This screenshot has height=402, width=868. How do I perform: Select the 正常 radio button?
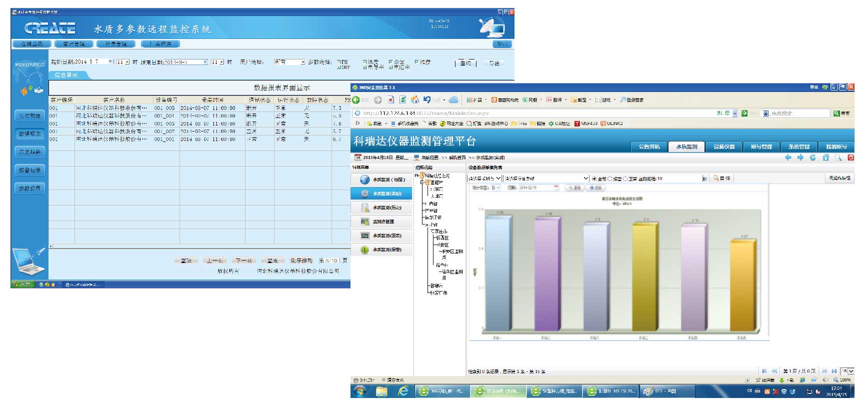[625, 178]
